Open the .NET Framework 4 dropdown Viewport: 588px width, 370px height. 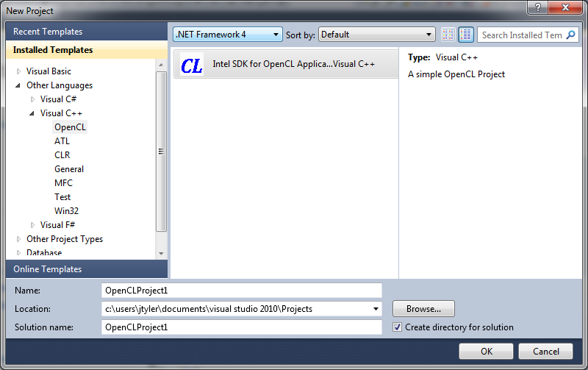[228, 35]
